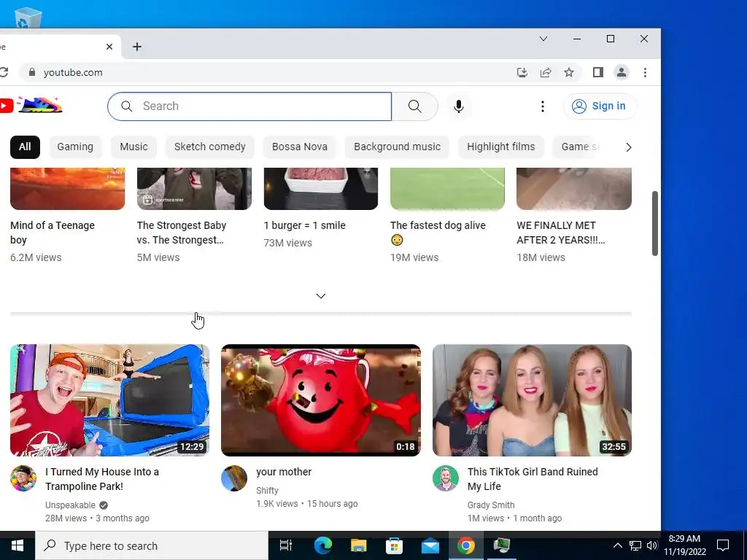
Task: Open the Unspeakable channel name link
Action: tap(70, 505)
